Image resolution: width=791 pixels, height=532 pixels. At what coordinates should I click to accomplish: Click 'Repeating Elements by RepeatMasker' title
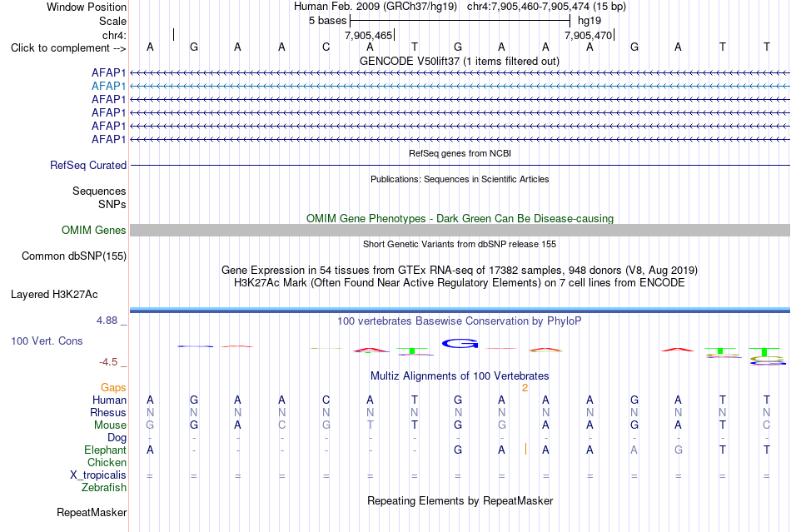click(x=460, y=501)
